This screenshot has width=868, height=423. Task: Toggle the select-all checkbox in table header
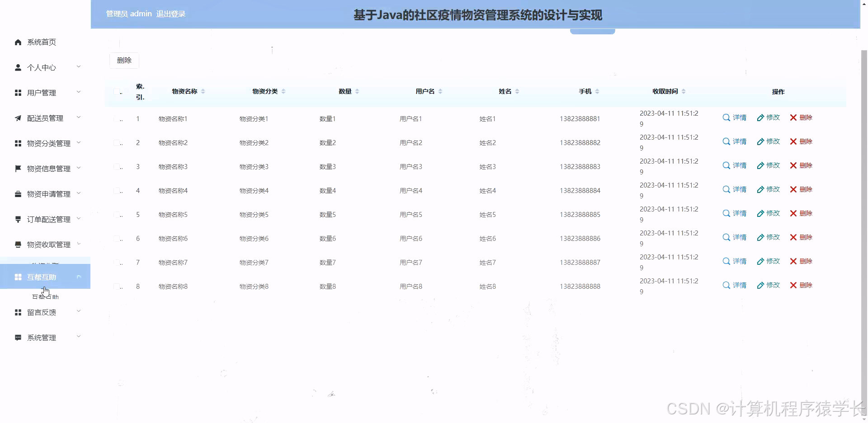pyautogui.click(x=116, y=91)
